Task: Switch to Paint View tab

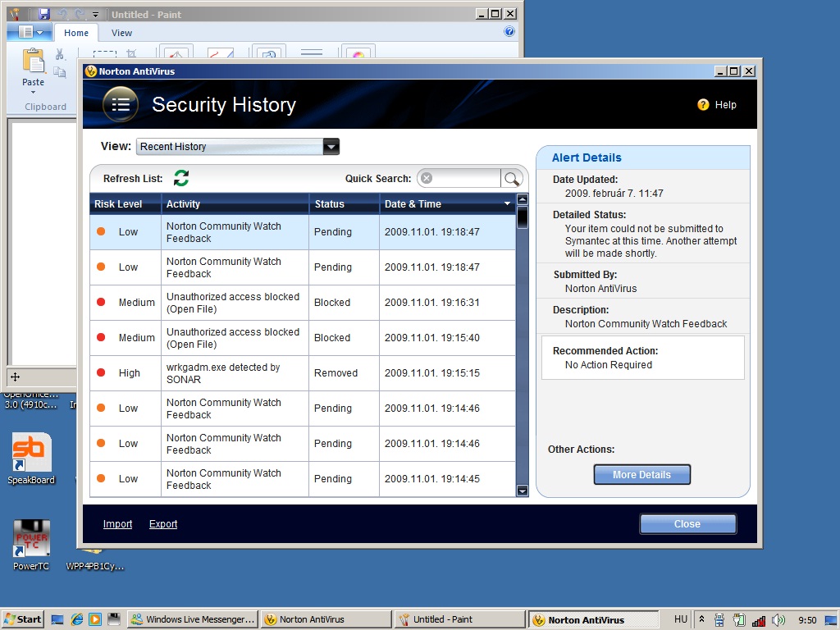Action: [x=121, y=33]
